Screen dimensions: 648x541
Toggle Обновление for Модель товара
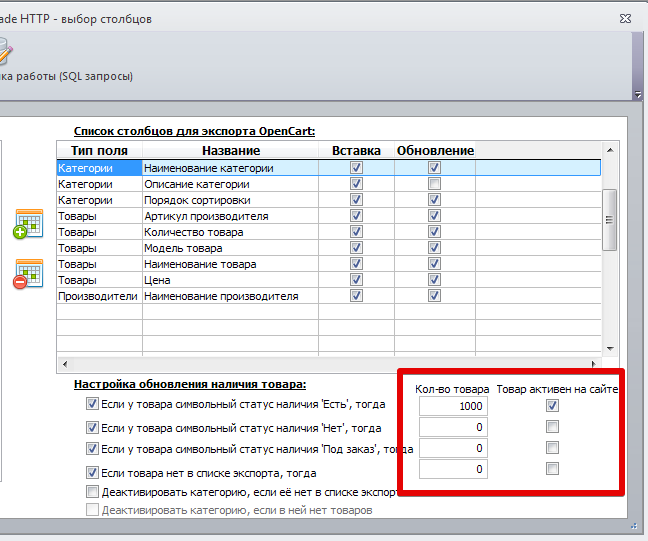[x=434, y=248]
